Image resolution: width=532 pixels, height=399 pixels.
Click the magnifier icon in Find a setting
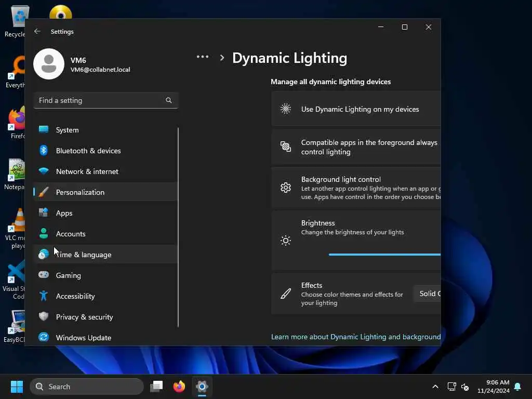coord(169,100)
